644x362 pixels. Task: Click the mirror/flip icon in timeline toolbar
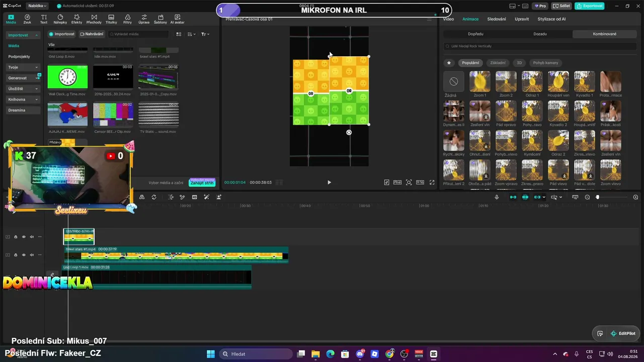(142, 197)
